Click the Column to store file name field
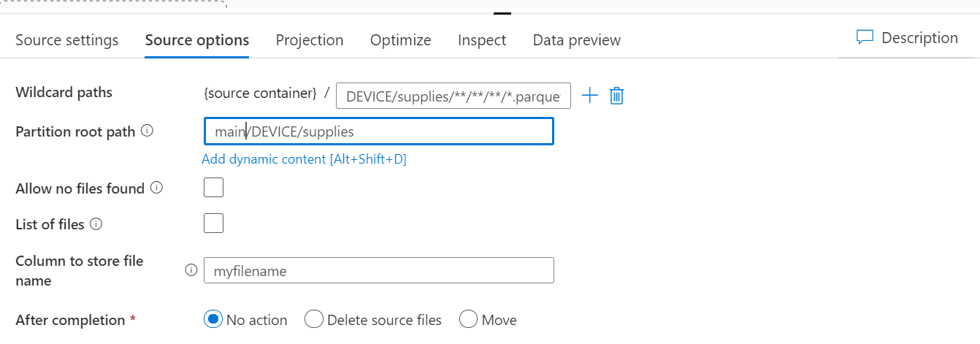 point(378,270)
